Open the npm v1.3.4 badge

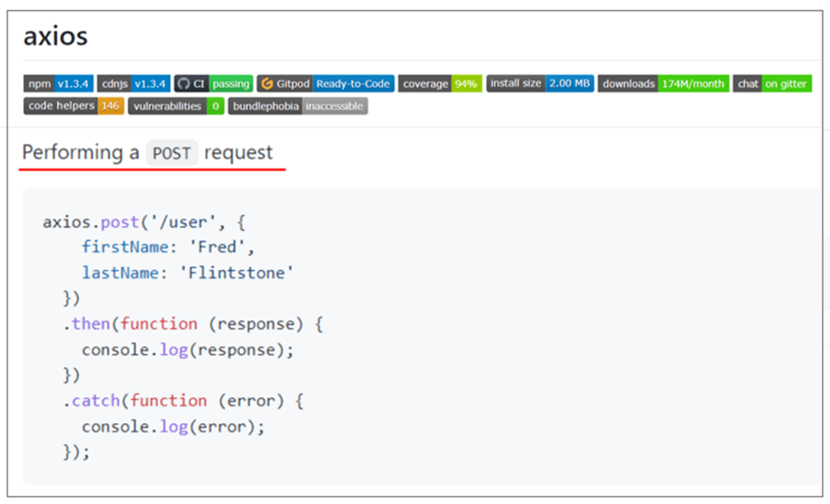click(58, 83)
